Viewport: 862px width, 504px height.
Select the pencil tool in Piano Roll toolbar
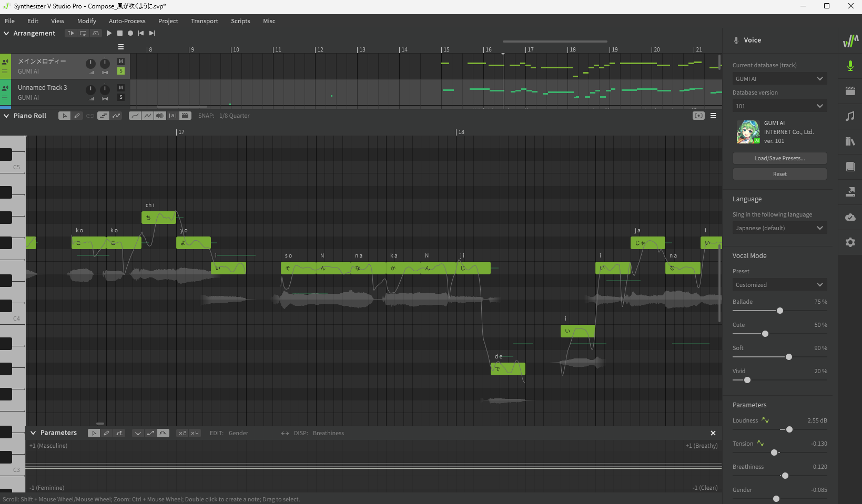[x=77, y=116]
